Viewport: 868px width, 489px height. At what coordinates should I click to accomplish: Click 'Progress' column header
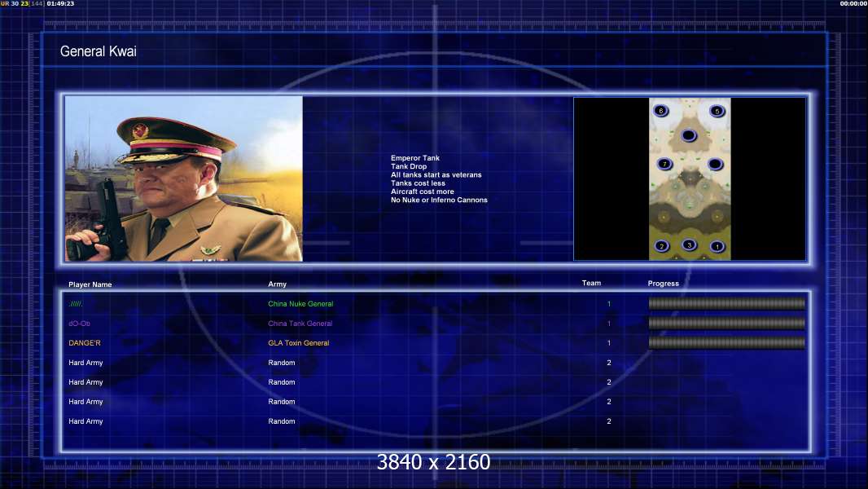(663, 284)
